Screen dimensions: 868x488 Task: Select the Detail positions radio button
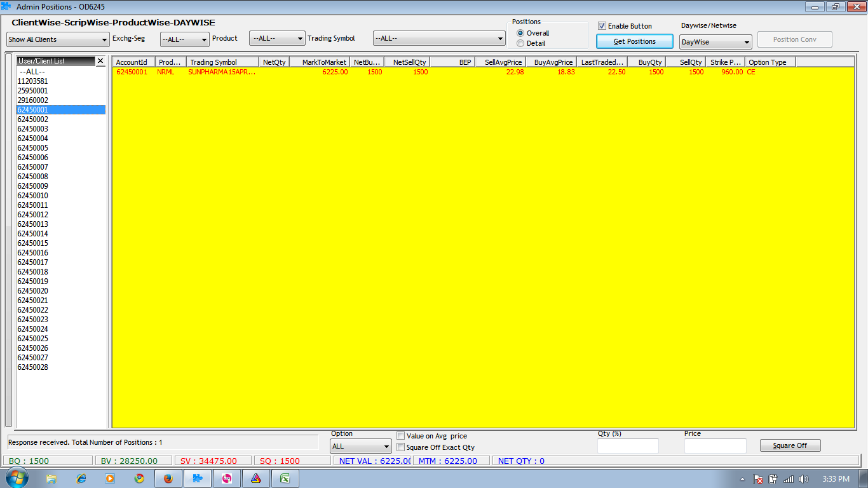tap(520, 43)
